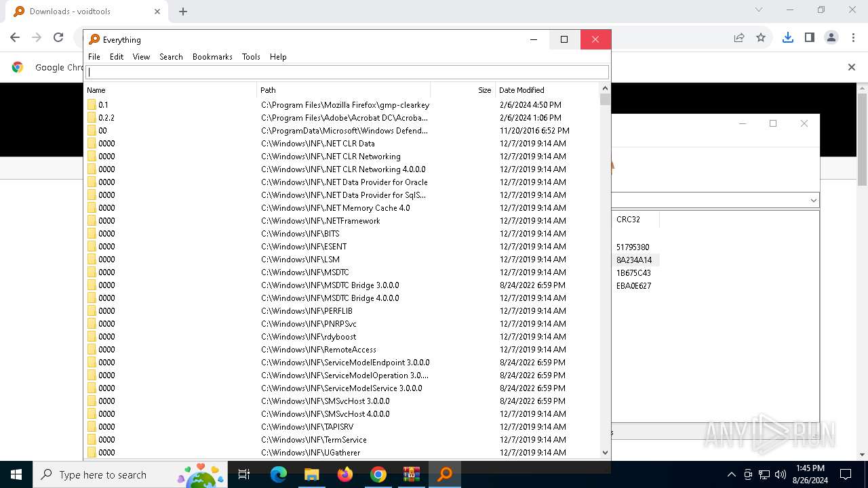
Task: Select folder icon in the INF\rdyboost row
Action: [x=92, y=337]
